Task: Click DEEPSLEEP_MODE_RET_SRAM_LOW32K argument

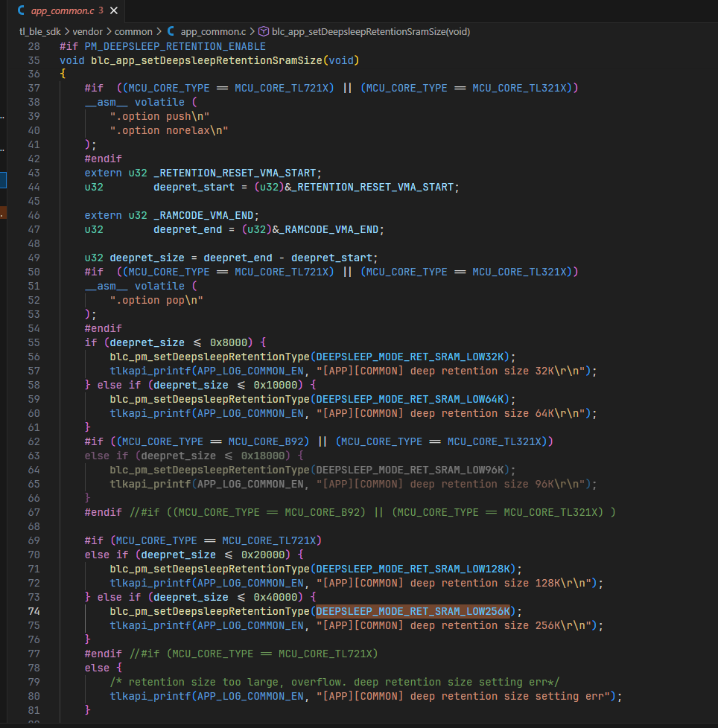Action: (410, 357)
